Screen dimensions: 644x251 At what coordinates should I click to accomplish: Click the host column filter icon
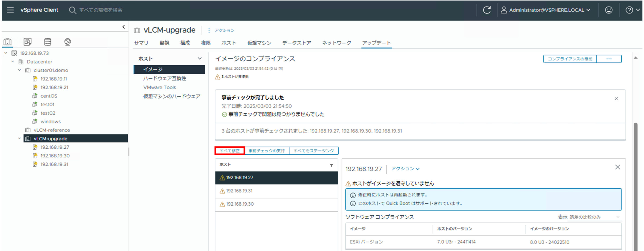tap(331, 165)
